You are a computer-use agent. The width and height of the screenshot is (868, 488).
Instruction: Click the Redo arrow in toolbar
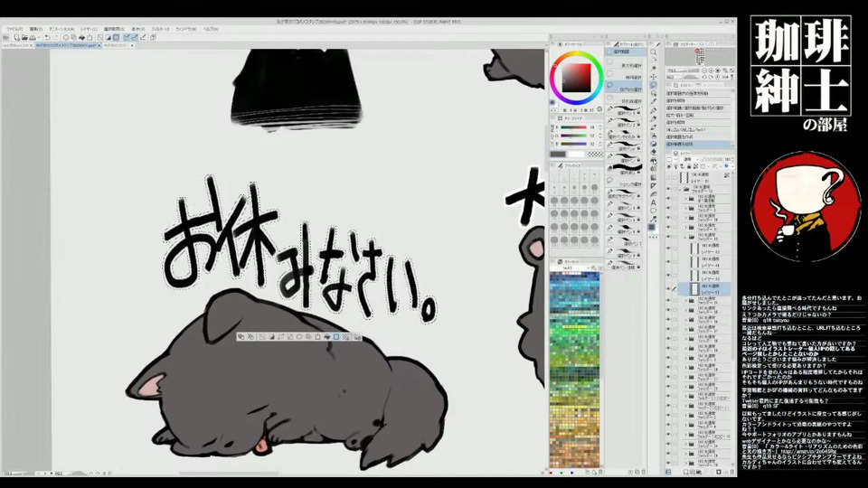click(x=56, y=38)
